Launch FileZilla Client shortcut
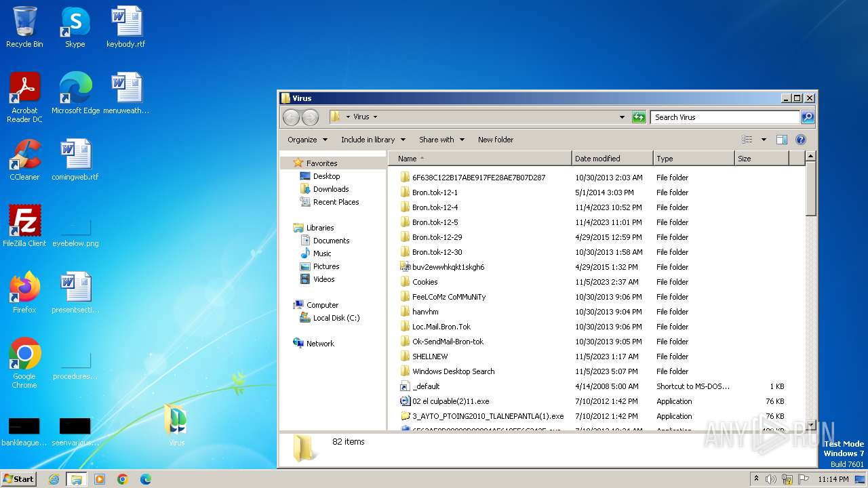The image size is (868, 488). 24,226
